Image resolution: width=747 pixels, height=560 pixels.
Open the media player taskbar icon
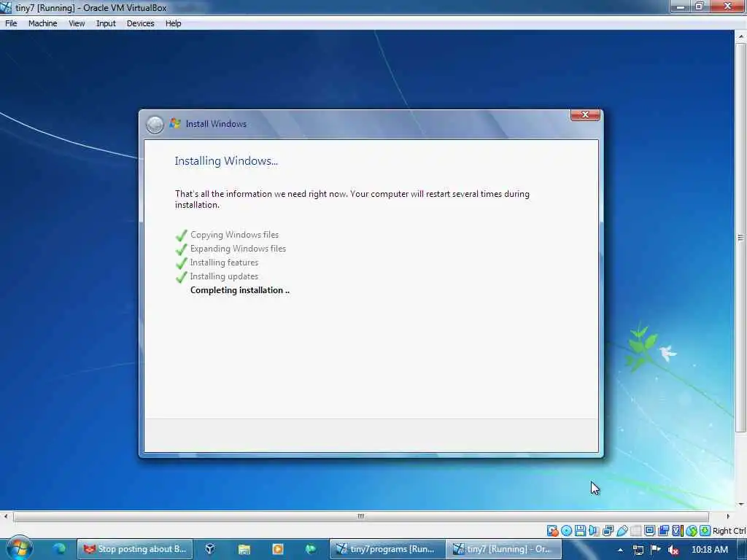pos(278,549)
